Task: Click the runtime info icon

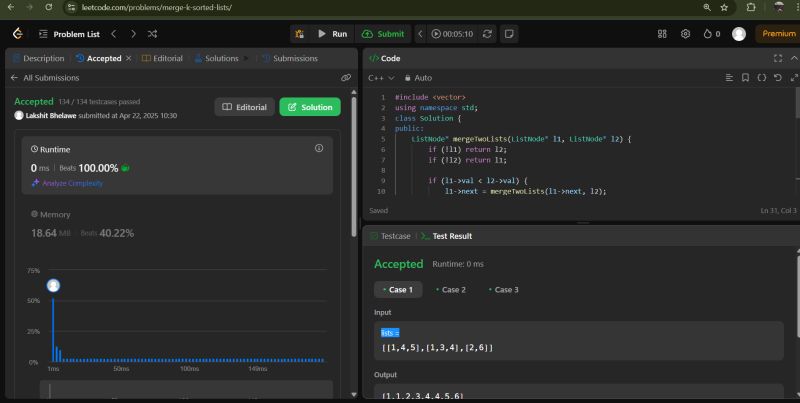Action: [319, 148]
